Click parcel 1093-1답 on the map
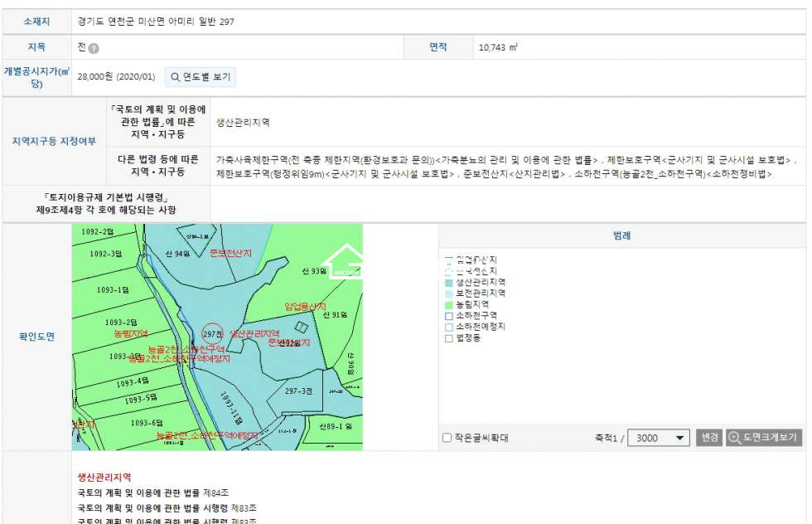Image resolution: width=812 pixels, height=524 pixels. pos(113,290)
